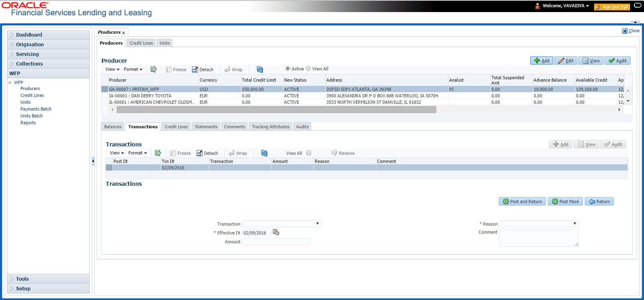Click Reverse in the Transactions toolbar
Viewport: 644px width, 300px height.
pos(343,153)
